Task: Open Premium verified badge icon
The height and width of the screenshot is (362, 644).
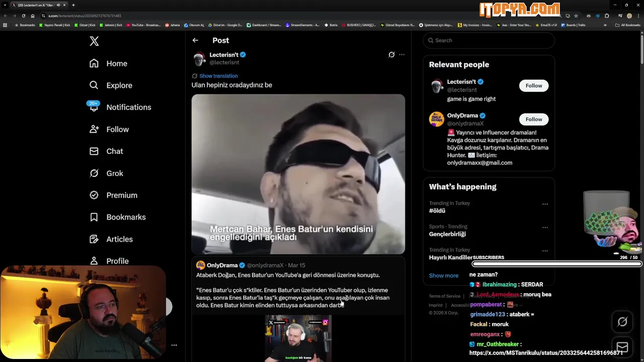Action: pos(94,195)
